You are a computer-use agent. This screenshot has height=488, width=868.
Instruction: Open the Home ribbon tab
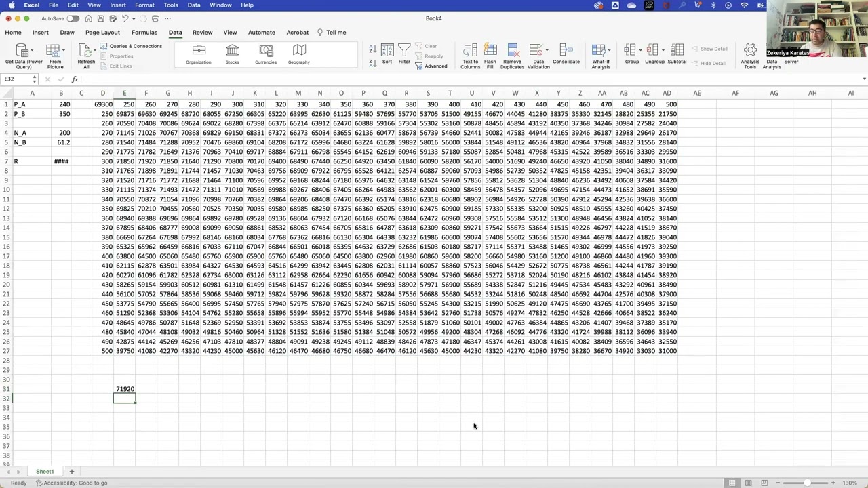13,32
